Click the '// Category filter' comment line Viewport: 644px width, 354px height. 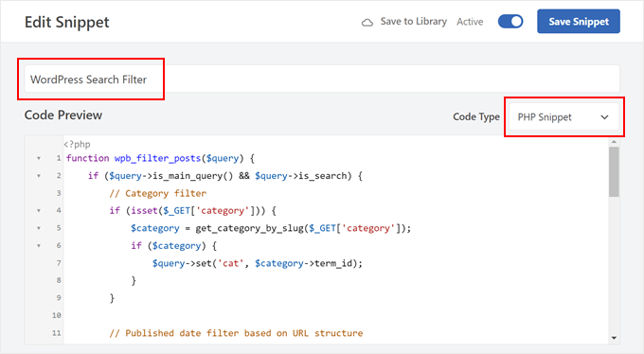158,193
